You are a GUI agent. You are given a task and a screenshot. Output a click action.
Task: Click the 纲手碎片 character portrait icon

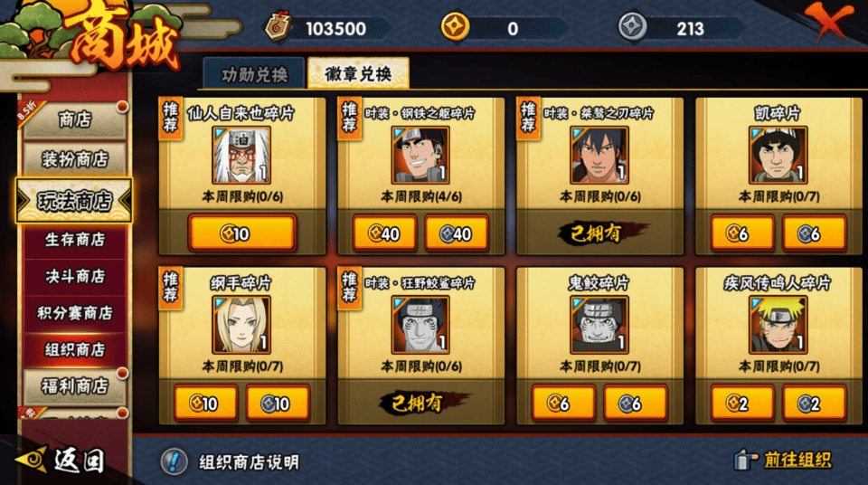point(241,325)
